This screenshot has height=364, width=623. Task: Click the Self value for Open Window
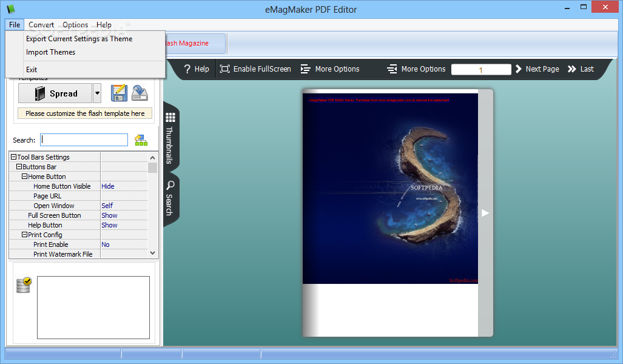click(107, 206)
